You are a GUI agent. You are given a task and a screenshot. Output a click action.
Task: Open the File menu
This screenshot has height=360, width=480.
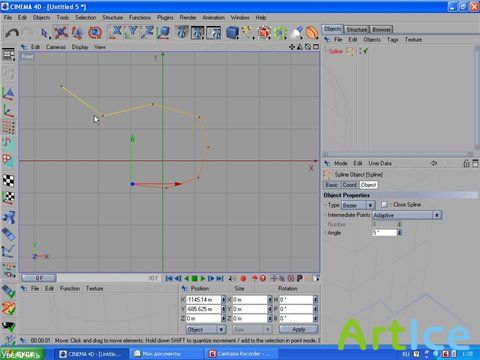[x=8, y=17]
